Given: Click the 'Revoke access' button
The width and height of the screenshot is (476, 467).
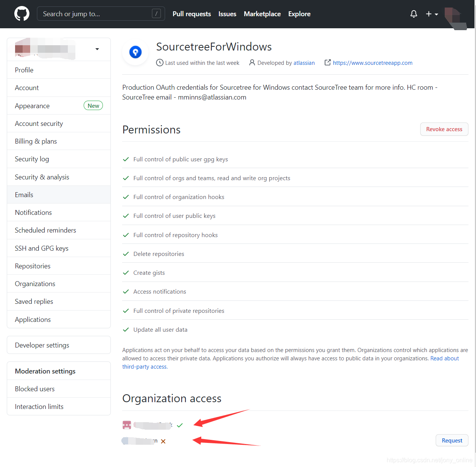Looking at the screenshot, I should point(444,129).
